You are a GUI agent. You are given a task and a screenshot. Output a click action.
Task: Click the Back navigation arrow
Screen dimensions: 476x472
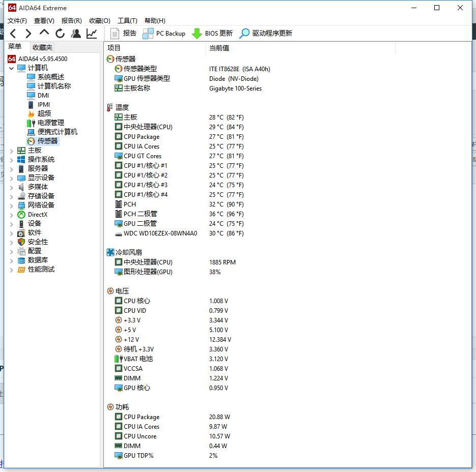click(13, 34)
